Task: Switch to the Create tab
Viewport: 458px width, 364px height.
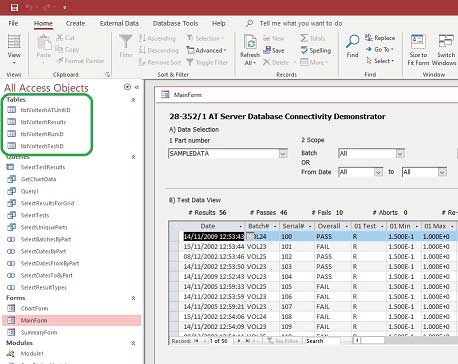Action: point(75,23)
